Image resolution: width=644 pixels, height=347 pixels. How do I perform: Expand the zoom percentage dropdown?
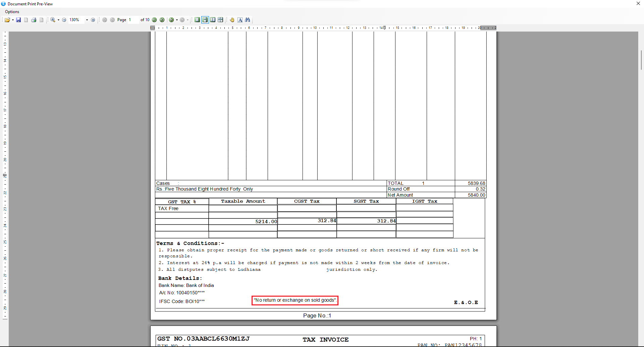coord(87,20)
